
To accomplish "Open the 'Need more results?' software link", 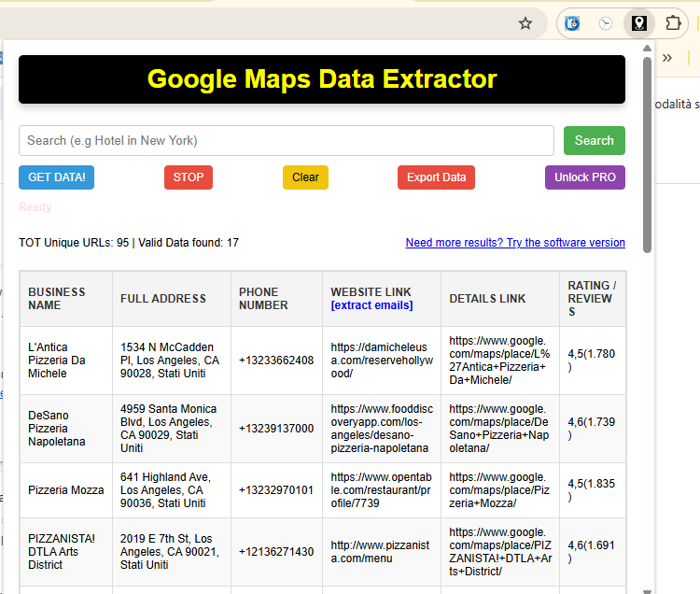I will (515, 243).
